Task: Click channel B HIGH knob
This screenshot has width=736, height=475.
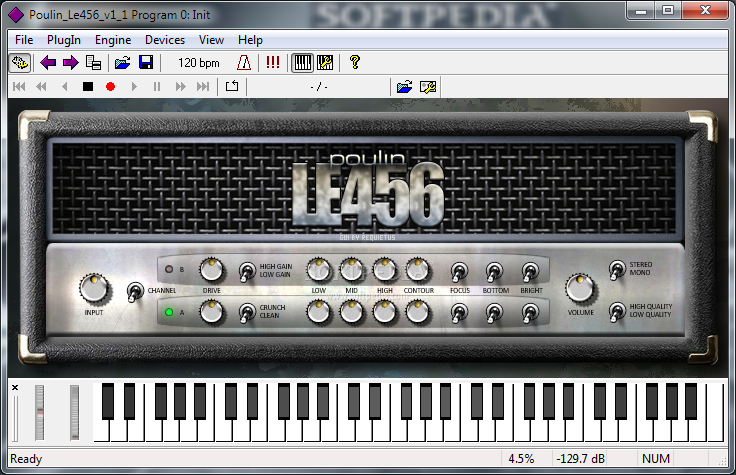Action: [x=384, y=270]
